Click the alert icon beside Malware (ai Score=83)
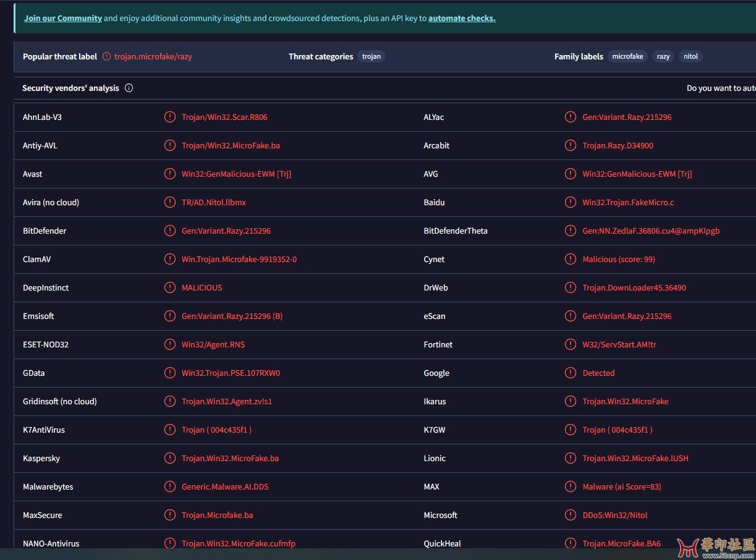Viewport: 756px width, 560px height. 571,486
